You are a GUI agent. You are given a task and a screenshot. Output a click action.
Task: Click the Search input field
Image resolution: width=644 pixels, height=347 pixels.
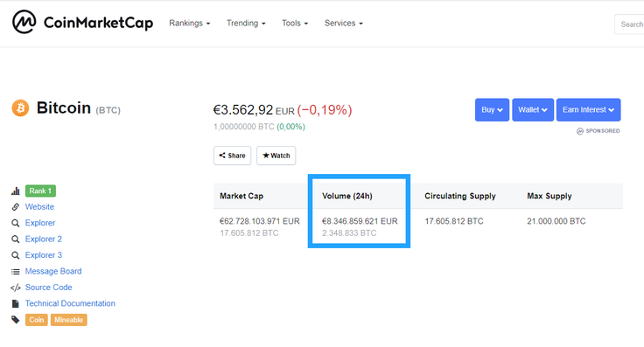[x=629, y=24]
